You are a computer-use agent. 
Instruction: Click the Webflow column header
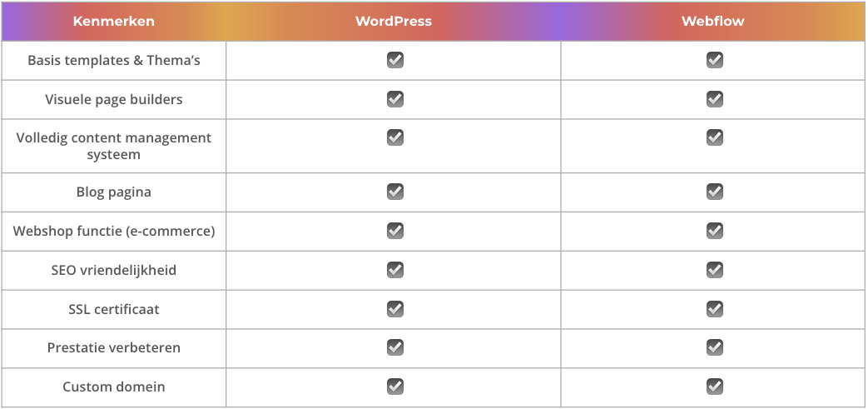click(x=713, y=21)
